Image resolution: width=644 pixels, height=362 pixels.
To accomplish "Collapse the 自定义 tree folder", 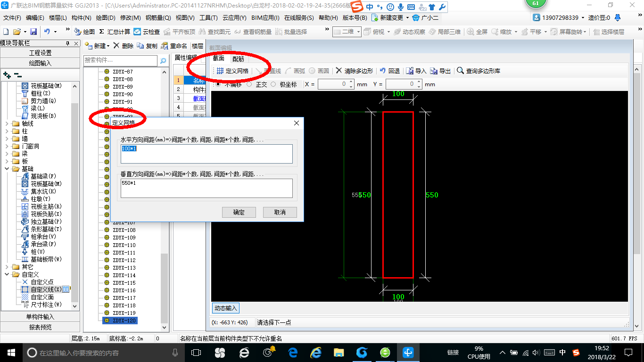I will tap(7, 274).
